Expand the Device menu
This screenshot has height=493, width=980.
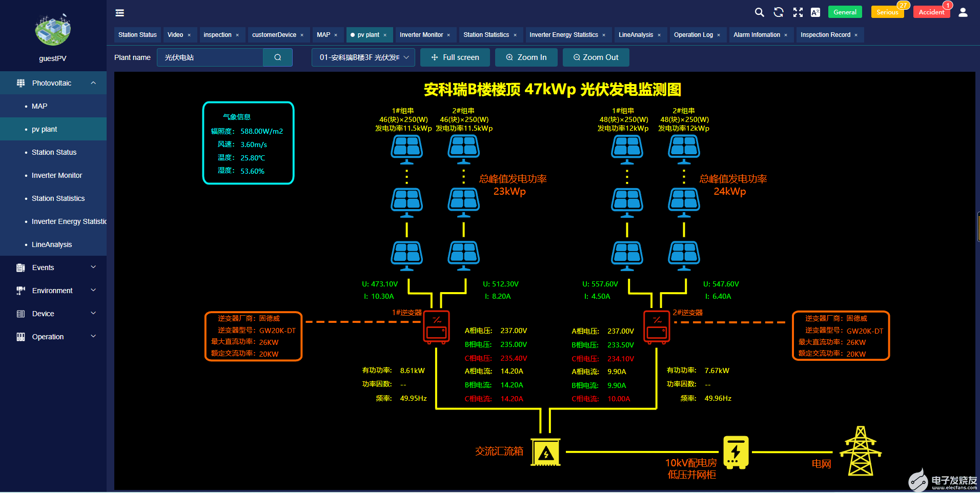click(x=93, y=313)
